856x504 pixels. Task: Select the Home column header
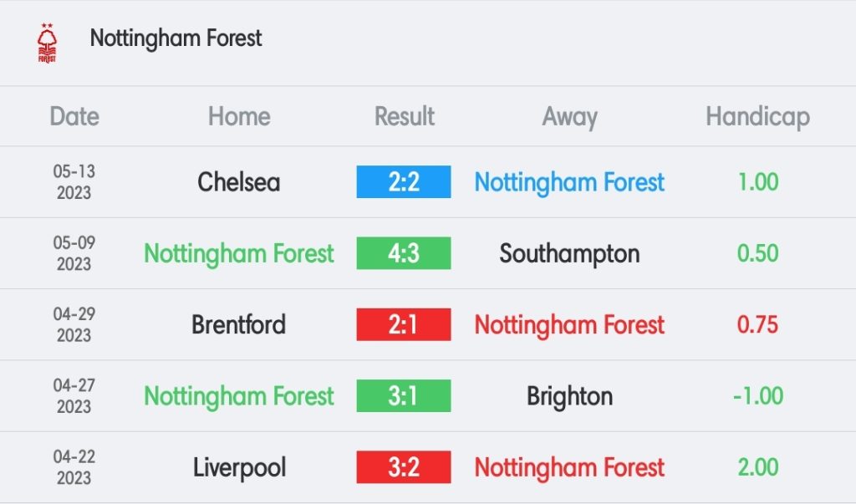[x=239, y=116]
